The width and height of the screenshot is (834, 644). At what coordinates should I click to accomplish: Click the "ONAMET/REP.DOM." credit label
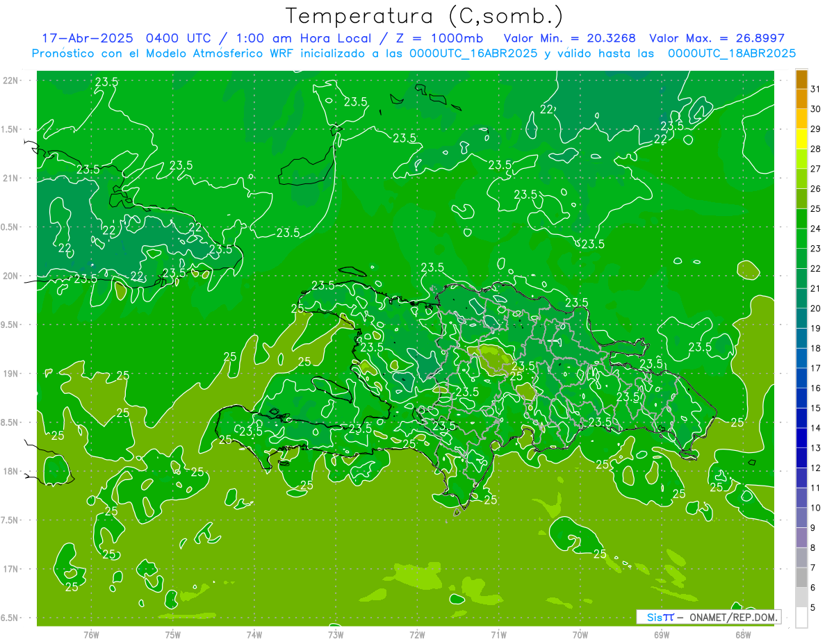[x=733, y=617]
